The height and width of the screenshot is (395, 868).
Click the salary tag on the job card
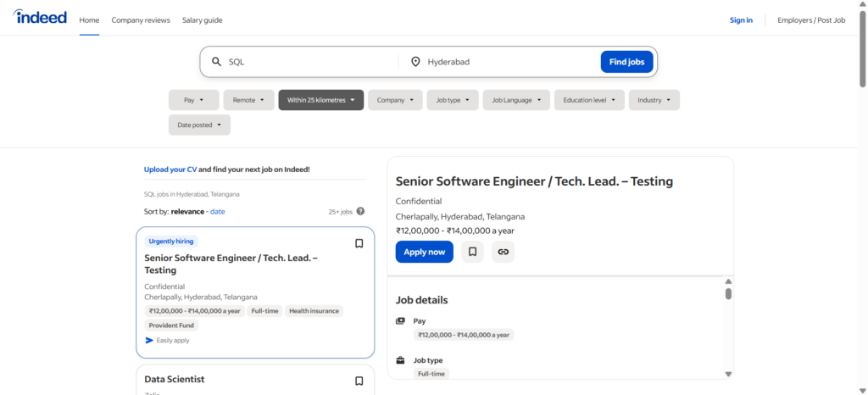point(195,311)
